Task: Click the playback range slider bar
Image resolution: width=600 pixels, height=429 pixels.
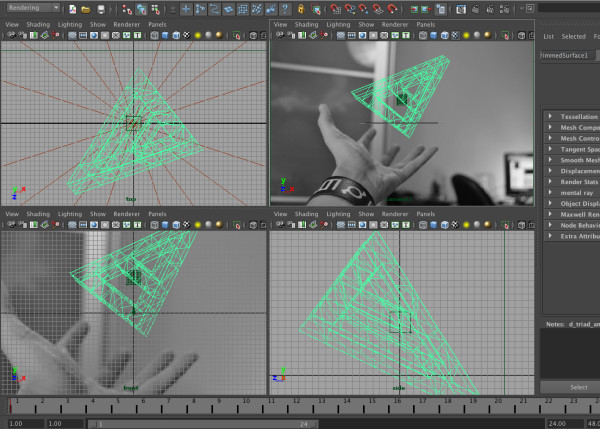Action: click(202, 424)
